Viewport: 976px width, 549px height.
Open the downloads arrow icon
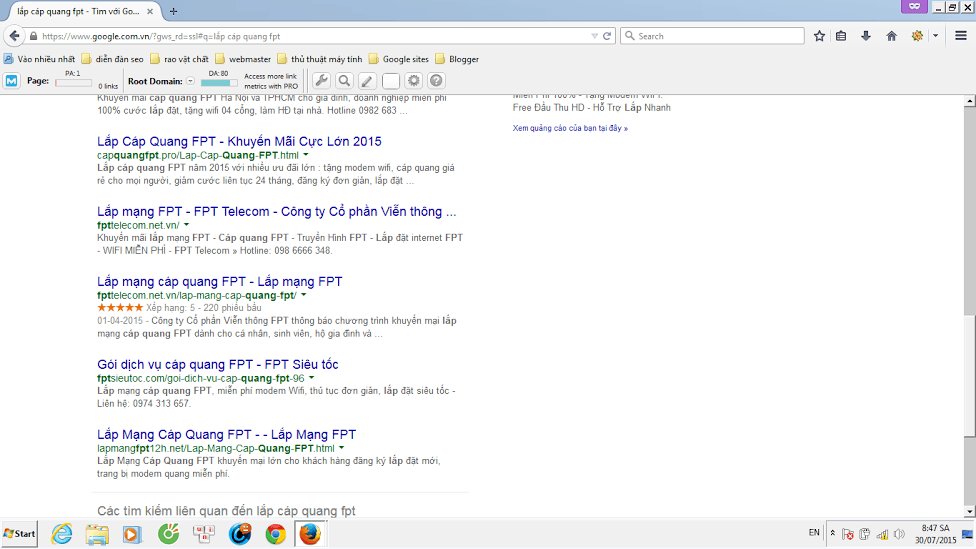866,36
